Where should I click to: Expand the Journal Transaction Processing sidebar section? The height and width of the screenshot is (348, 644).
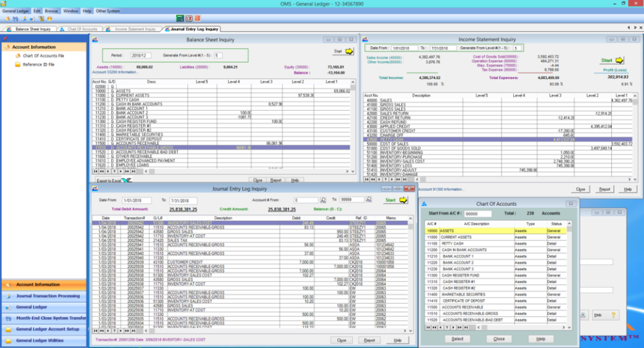pos(44,296)
